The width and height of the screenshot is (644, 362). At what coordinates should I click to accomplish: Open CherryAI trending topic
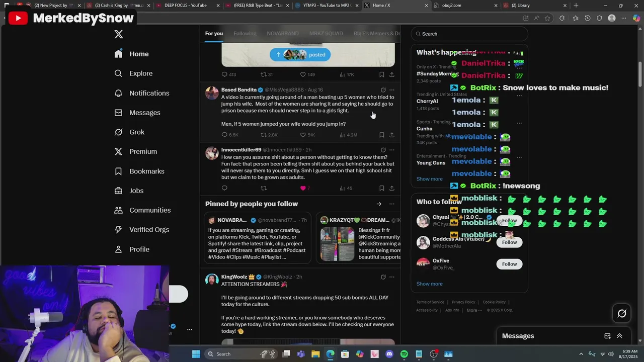(x=427, y=101)
